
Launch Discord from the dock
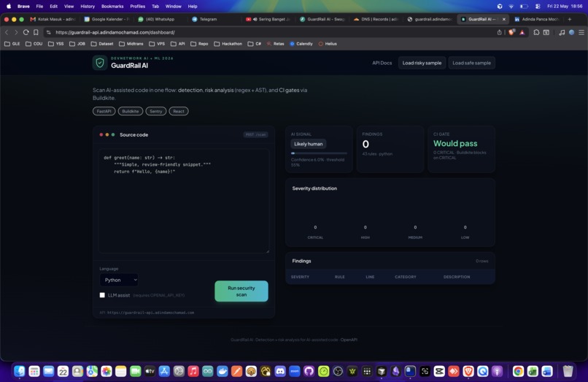280,372
